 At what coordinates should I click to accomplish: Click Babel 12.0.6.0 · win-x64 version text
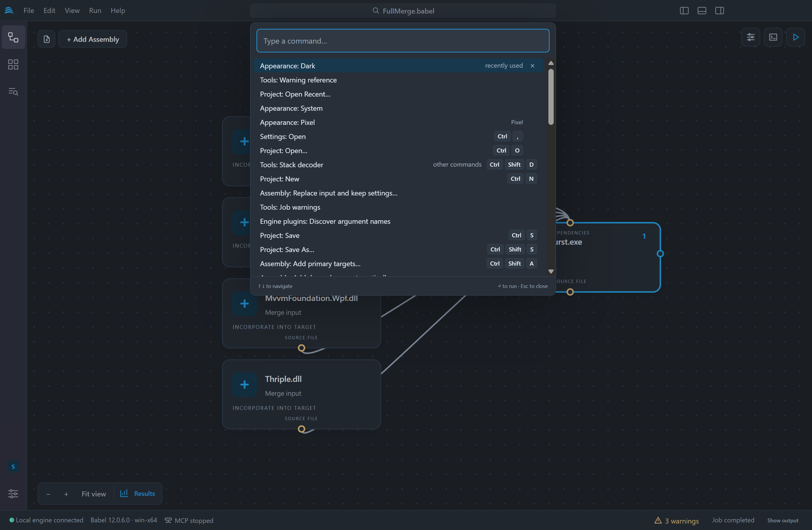[x=124, y=520]
